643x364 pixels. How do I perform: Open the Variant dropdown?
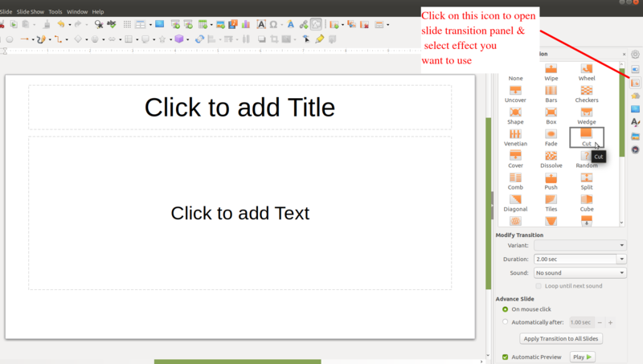click(x=580, y=245)
